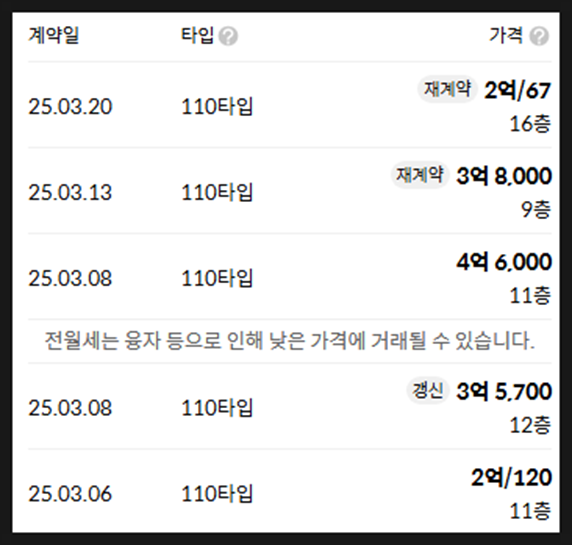
Task: Open the 25.03.13 contract row
Action: coord(290,191)
